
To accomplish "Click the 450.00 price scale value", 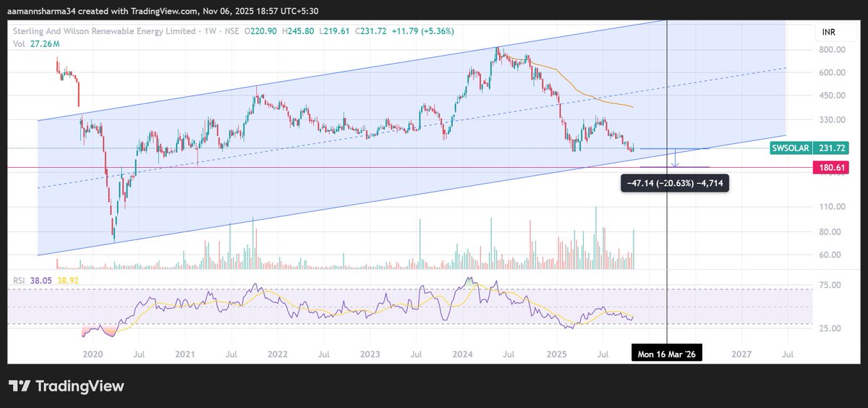I will [832, 95].
